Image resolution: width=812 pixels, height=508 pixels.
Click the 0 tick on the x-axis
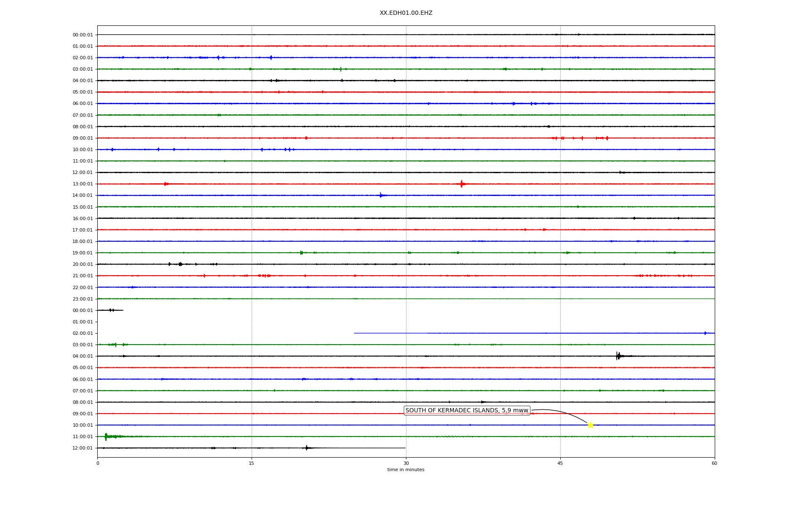tap(98, 463)
